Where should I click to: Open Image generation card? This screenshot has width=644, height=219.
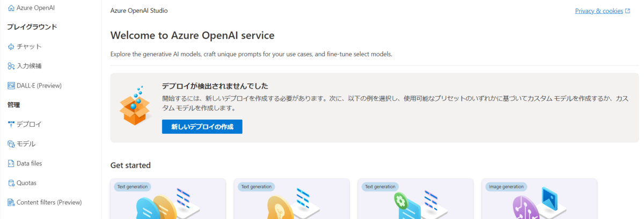(x=539, y=199)
